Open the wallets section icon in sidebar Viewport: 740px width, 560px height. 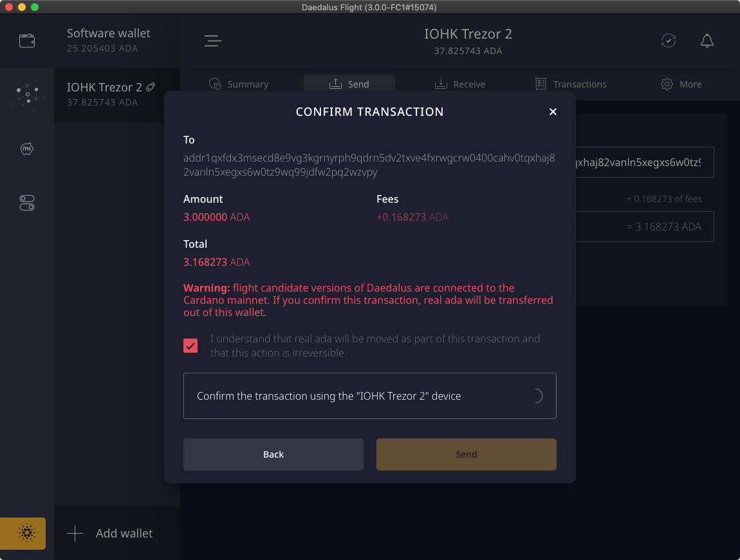coord(27,41)
